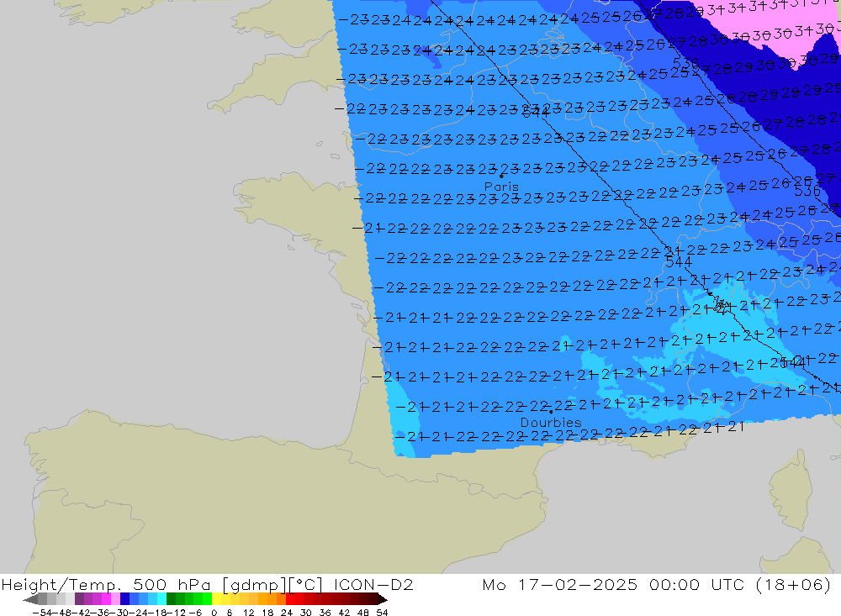This screenshot has height=616, width=841.
Task: Click the "[gdmp][°C]" units text
Action: pyautogui.click(x=272, y=584)
